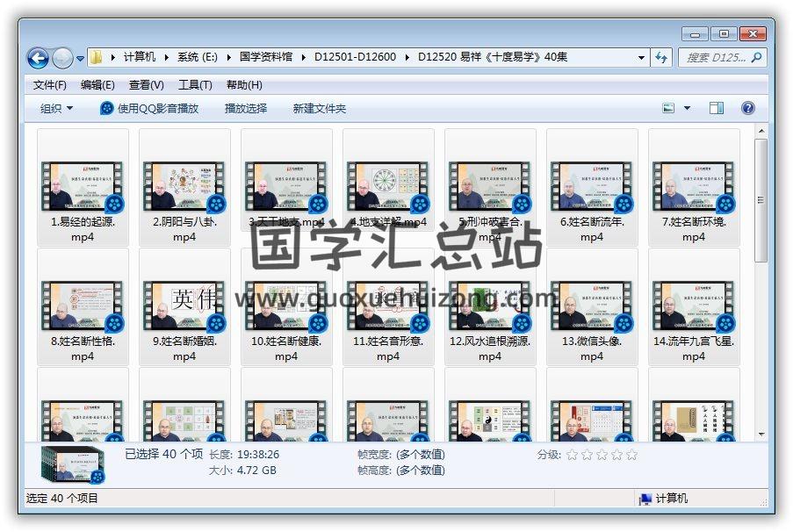Open the 工具(T) menu

point(195,85)
